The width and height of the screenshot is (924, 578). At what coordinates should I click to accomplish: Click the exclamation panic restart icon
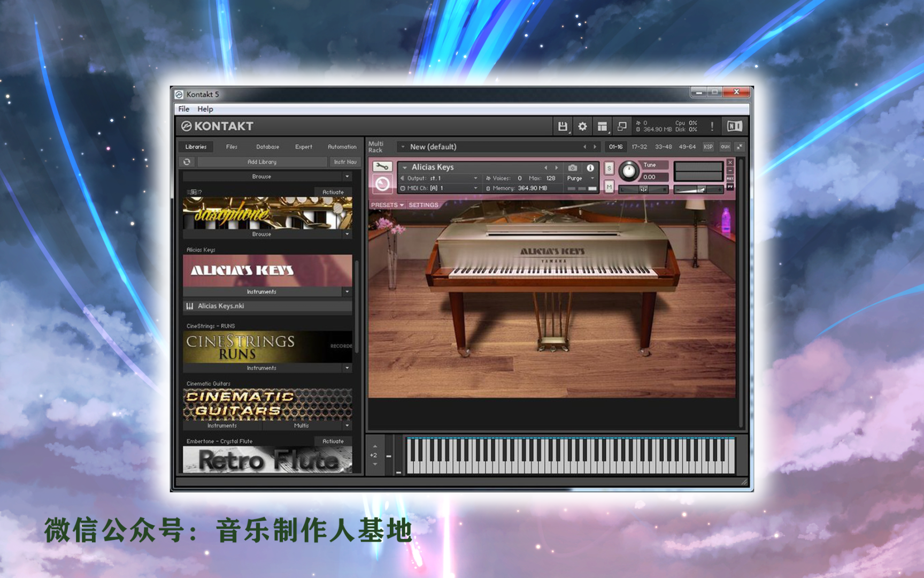pyautogui.click(x=712, y=126)
